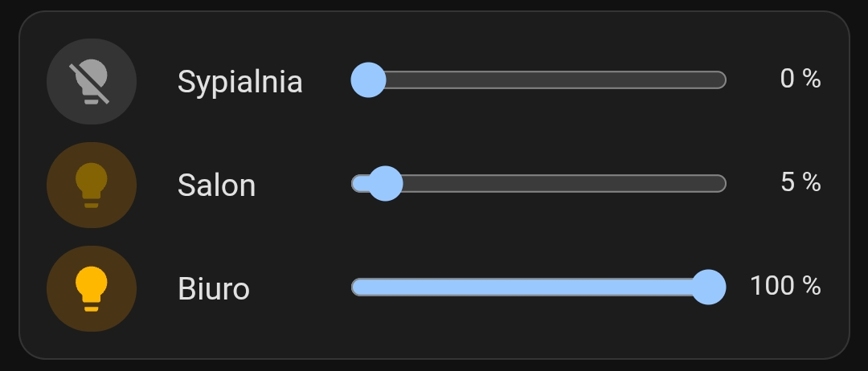This screenshot has width=868, height=371.
Task: Set Sypialnia brightness to one quarter on track
Action: (454, 80)
